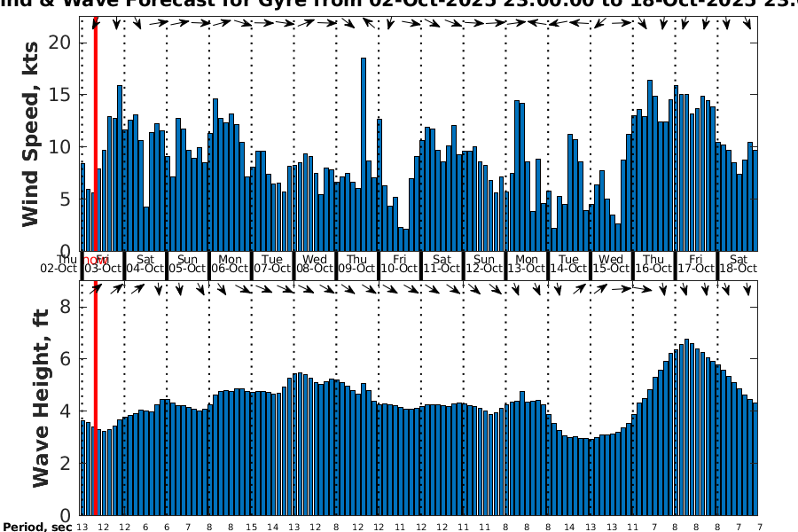Viewport: 798px width, 532px height.
Task: Select the Thu 09-Oct date label
Action: click(x=357, y=263)
